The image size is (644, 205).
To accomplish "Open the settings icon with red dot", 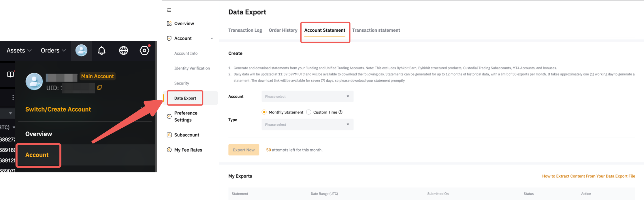I will click(x=144, y=50).
